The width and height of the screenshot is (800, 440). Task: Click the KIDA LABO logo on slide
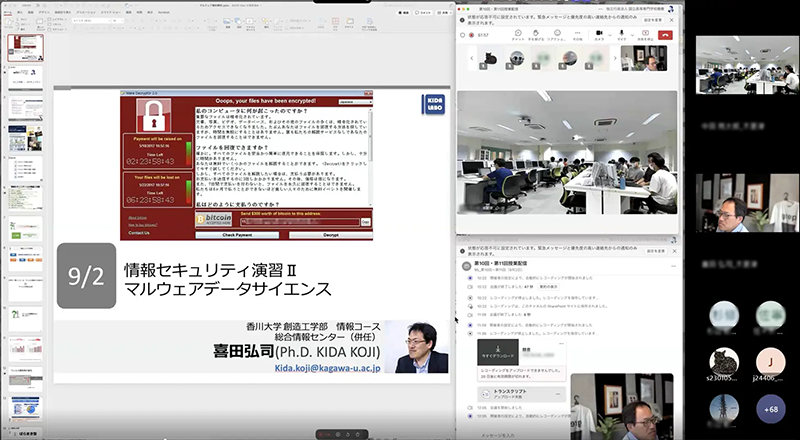click(433, 104)
